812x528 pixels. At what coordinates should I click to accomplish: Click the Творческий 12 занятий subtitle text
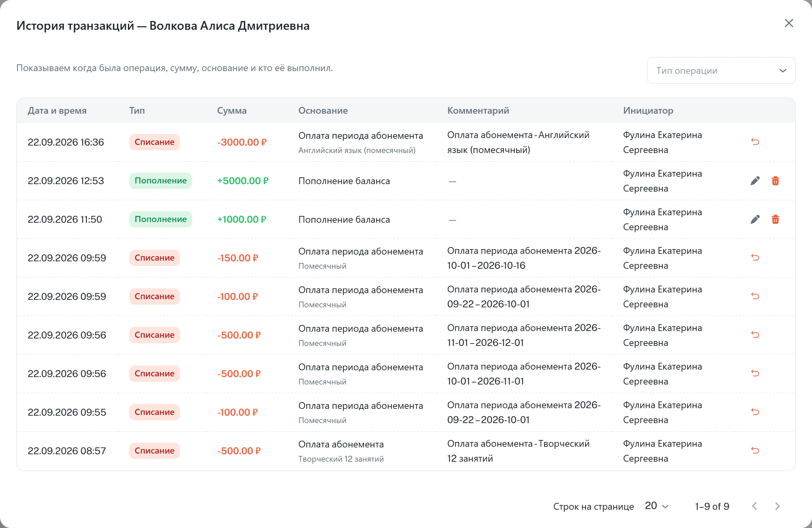(x=341, y=459)
